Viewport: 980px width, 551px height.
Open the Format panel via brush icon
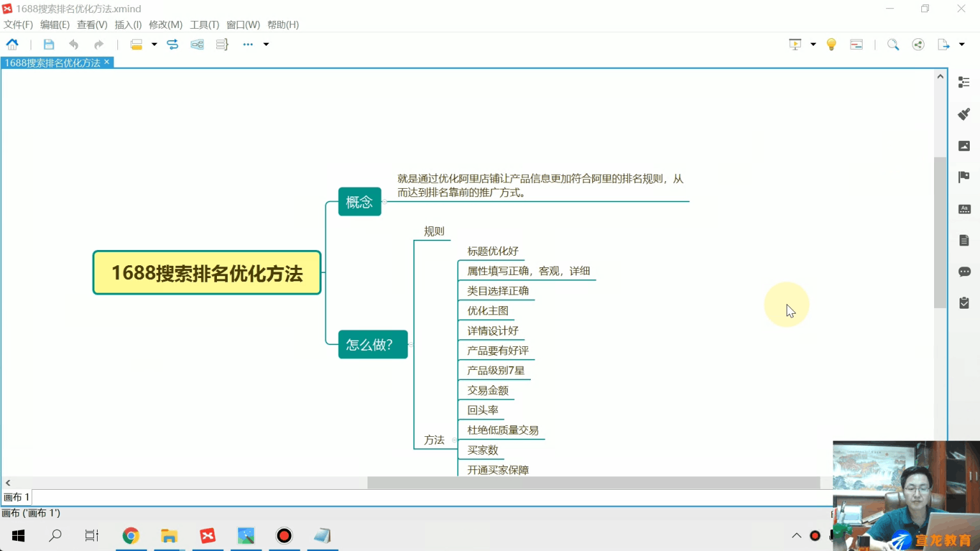click(964, 114)
